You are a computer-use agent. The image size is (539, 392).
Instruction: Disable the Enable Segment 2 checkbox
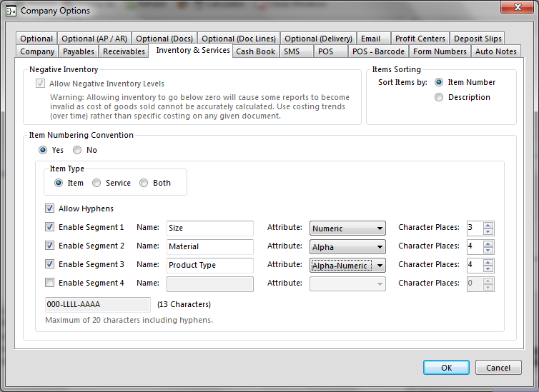[49, 246]
